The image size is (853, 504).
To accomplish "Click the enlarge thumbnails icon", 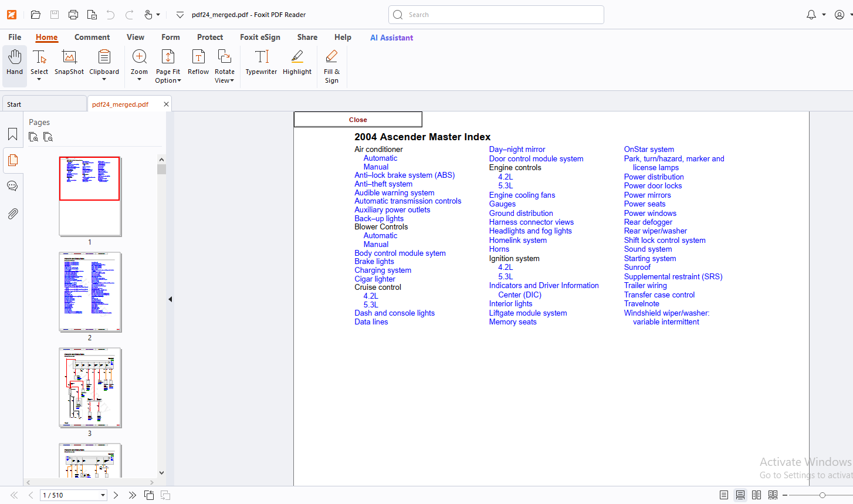I will (x=33, y=137).
